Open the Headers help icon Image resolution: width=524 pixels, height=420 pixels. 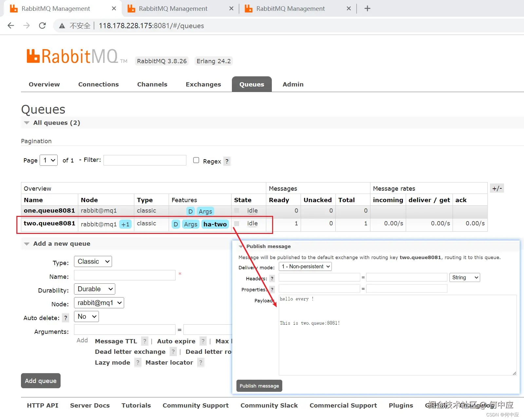click(x=272, y=278)
